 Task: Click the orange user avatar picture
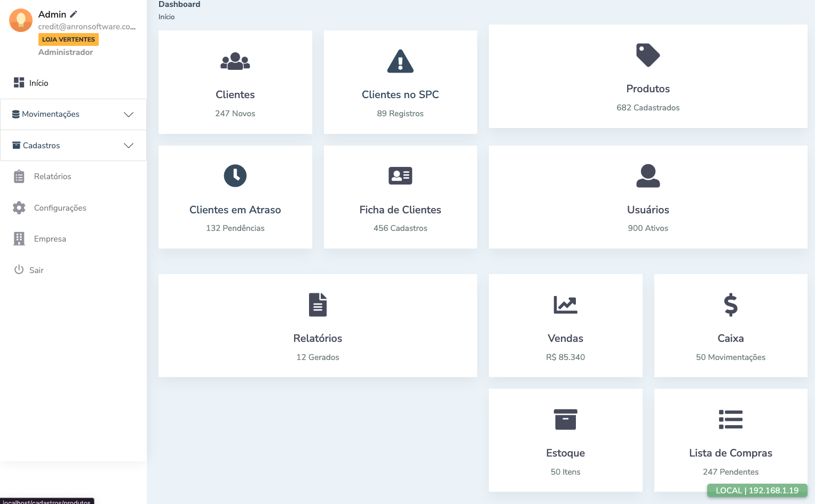pyautogui.click(x=21, y=20)
